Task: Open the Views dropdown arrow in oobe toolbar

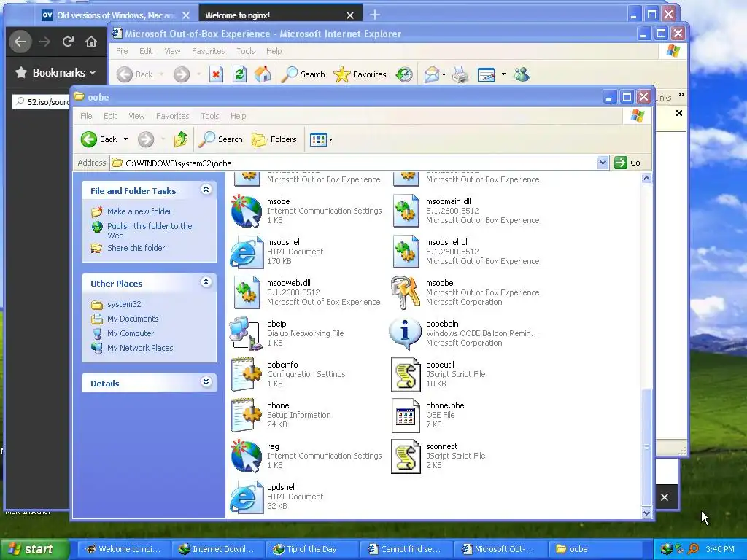Action: (330, 139)
